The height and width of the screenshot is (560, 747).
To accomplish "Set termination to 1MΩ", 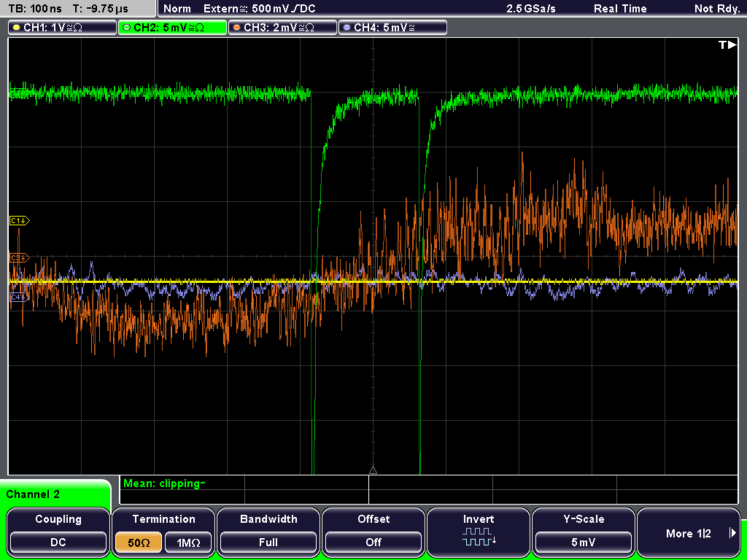I will [x=188, y=542].
